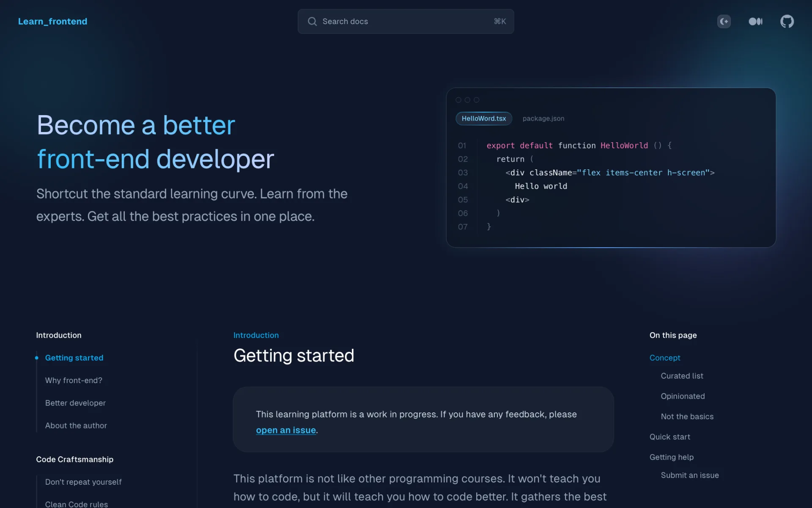
Task: Click the Hello world code line
Action: click(541, 186)
